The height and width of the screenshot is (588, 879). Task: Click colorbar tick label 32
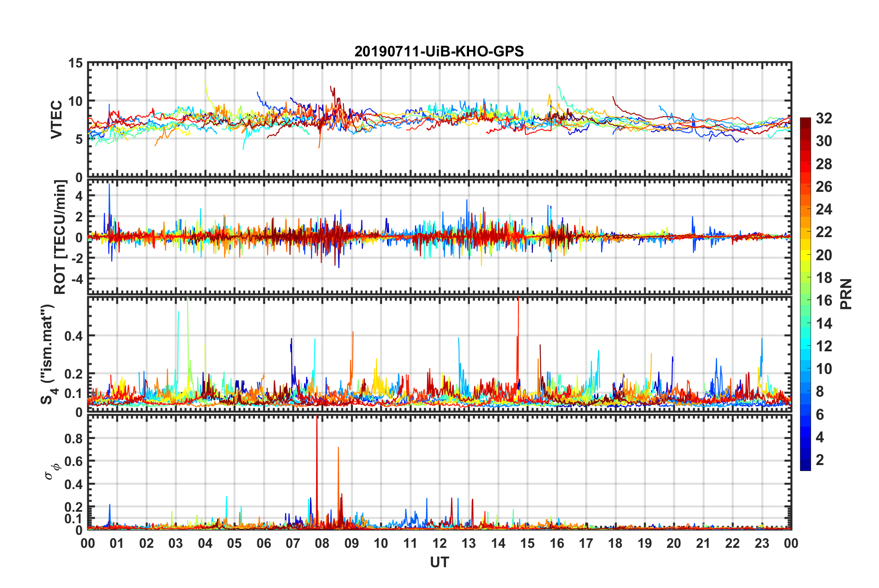pos(824,118)
